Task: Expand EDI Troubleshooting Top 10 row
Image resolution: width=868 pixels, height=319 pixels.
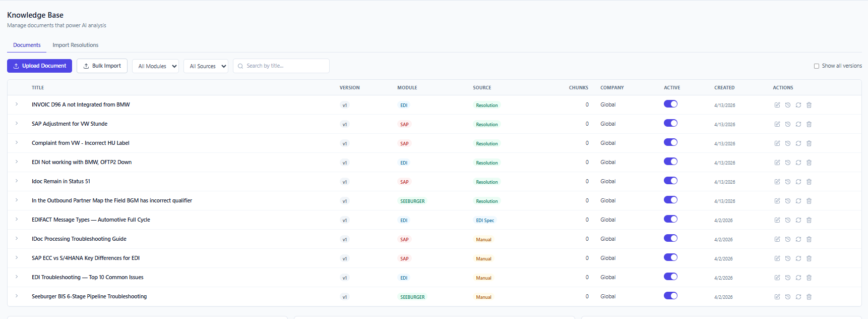Action: [x=17, y=277]
